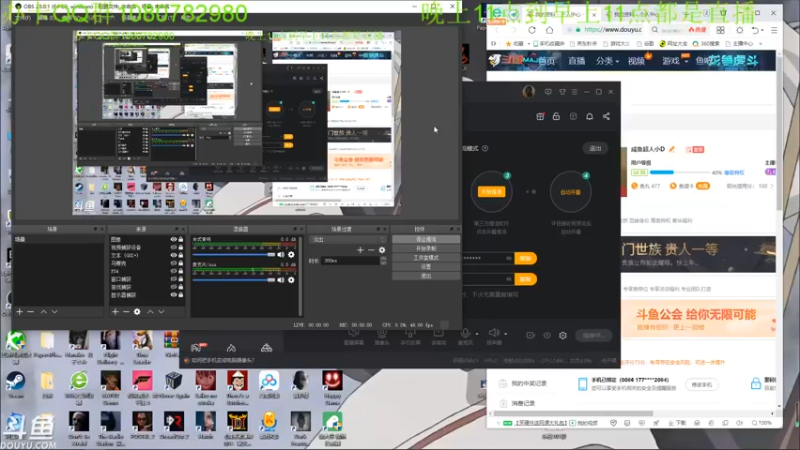Open the scene transition type combo box
This screenshot has width=800, height=450.
pyautogui.click(x=348, y=239)
